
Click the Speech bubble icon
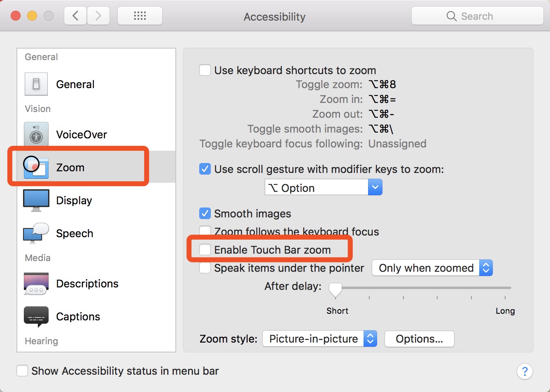click(36, 233)
